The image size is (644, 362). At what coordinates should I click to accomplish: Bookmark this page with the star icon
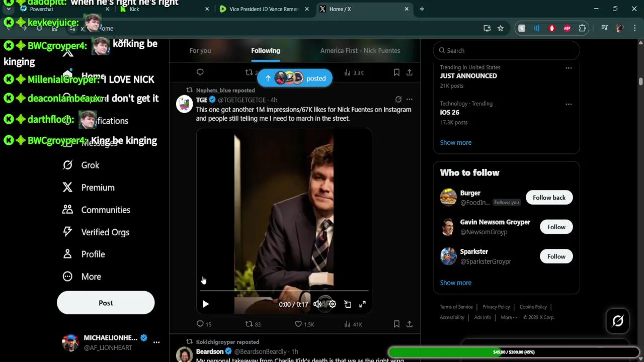click(x=501, y=29)
